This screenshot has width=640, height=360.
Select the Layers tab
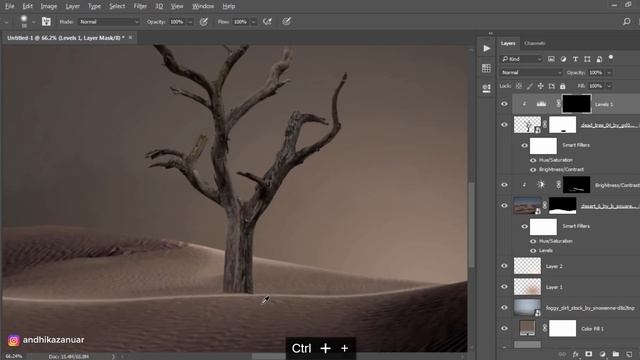[508, 43]
